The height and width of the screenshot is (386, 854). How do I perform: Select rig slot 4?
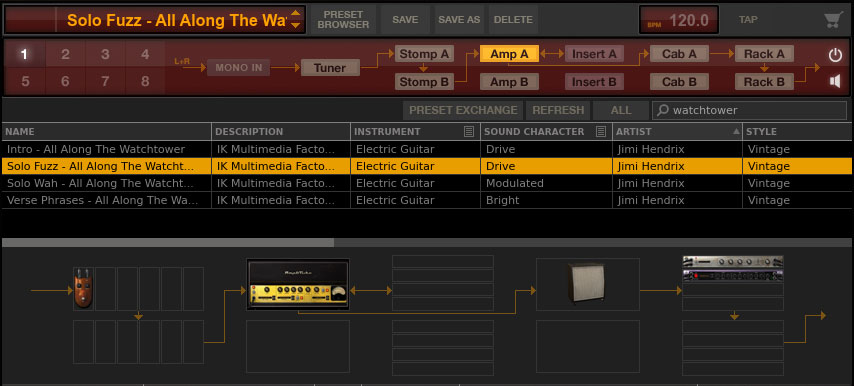tap(145, 54)
